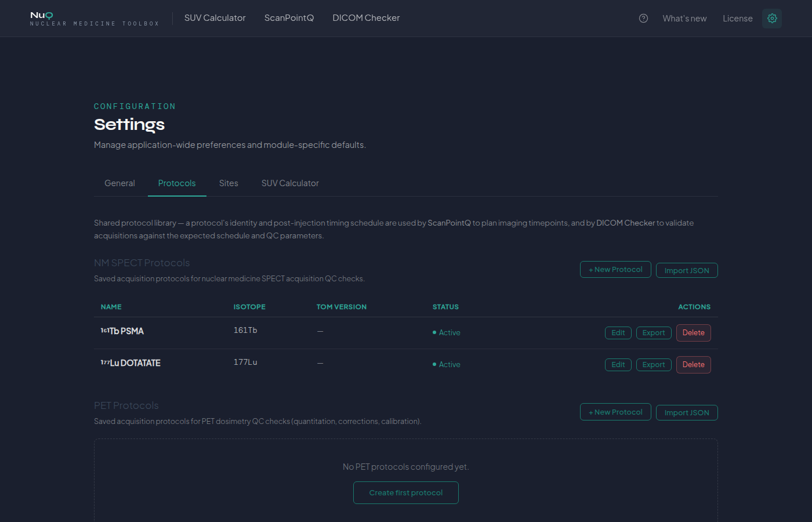Select the Protocols tab

pos(177,183)
